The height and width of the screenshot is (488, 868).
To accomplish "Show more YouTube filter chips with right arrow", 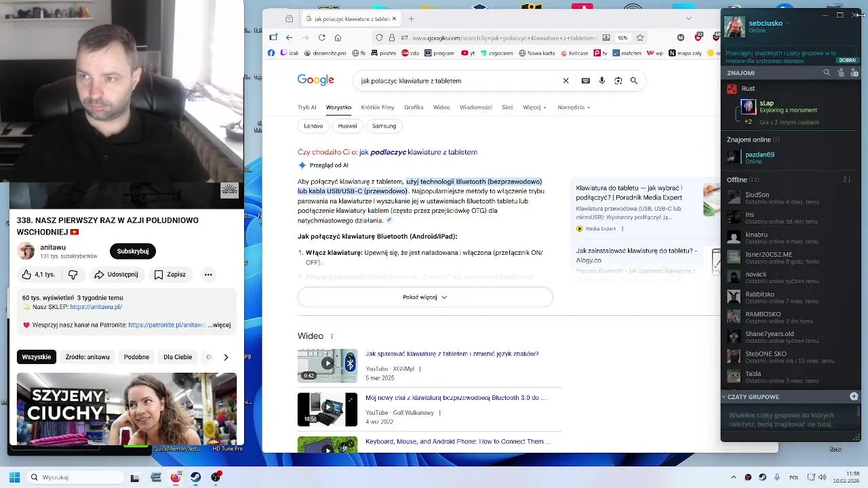I will click(x=226, y=357).
